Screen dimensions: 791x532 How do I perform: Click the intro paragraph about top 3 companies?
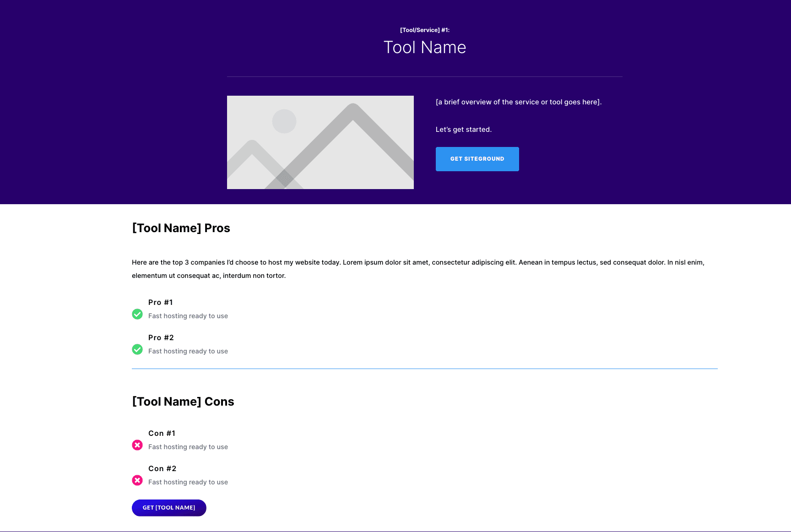click(417, 269)
